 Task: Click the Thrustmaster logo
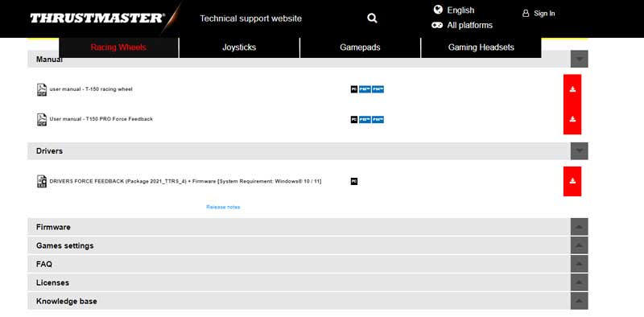click(x=97, y=19)
